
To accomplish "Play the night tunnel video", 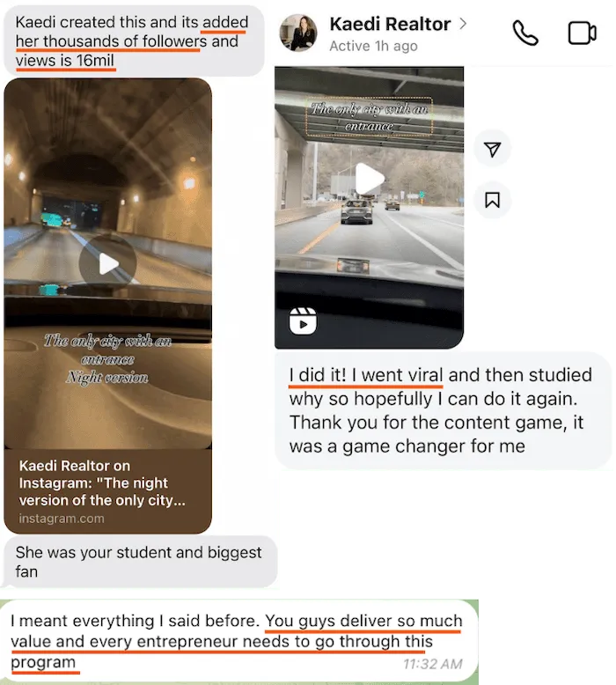I will point(107,264).
